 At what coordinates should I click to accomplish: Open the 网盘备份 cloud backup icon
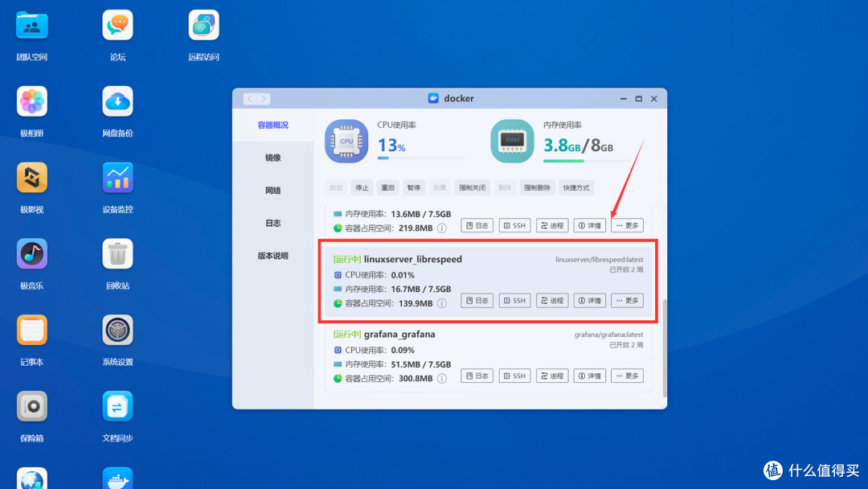click(117, 101)
